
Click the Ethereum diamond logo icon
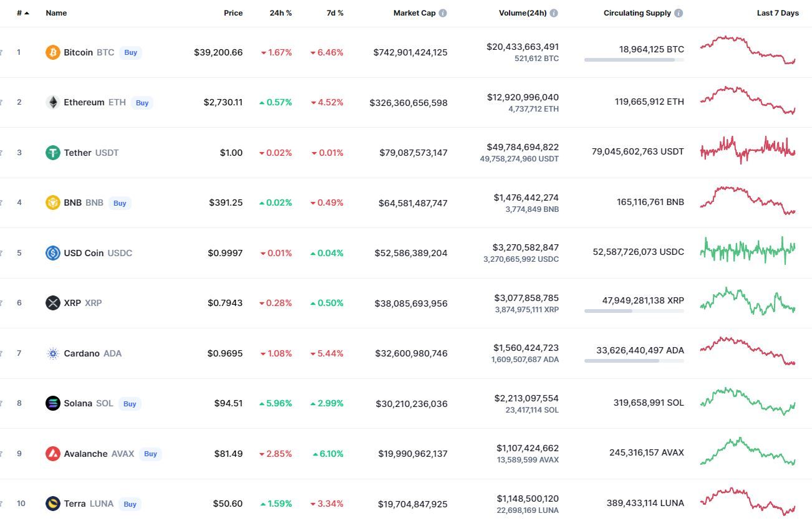point(53,102)
